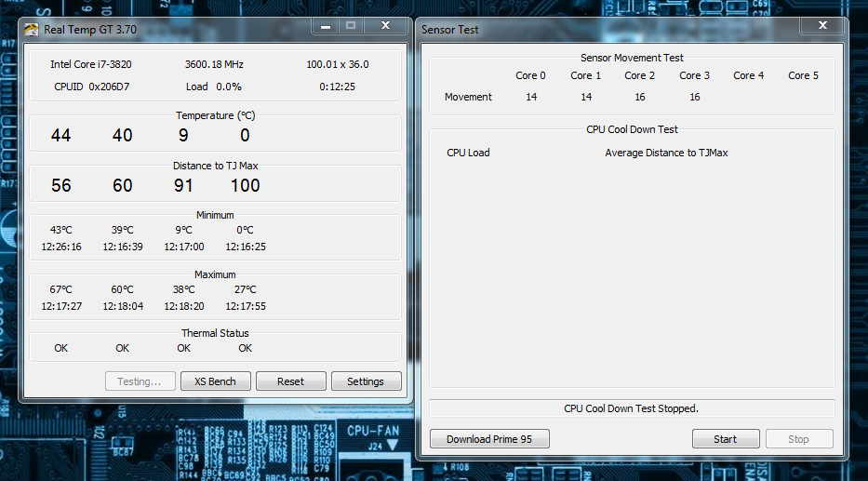The width and height of the screenshot is (868, 481).
Task: Click the minimum 43°C value
Action: point(60,230)
